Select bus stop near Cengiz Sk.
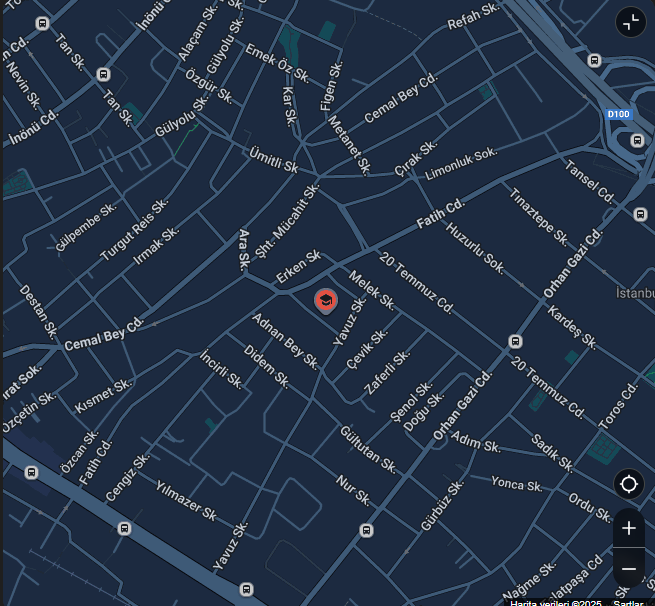 tap(124, 528)
